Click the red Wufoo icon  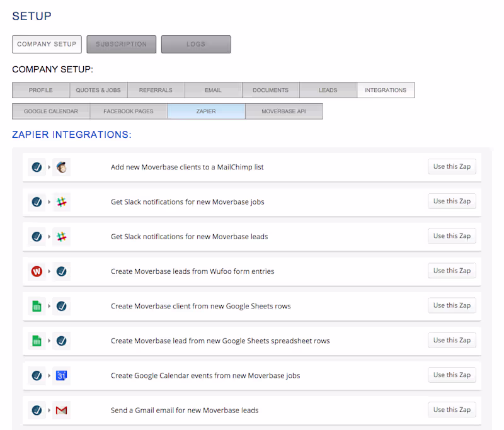pos(37,271)
